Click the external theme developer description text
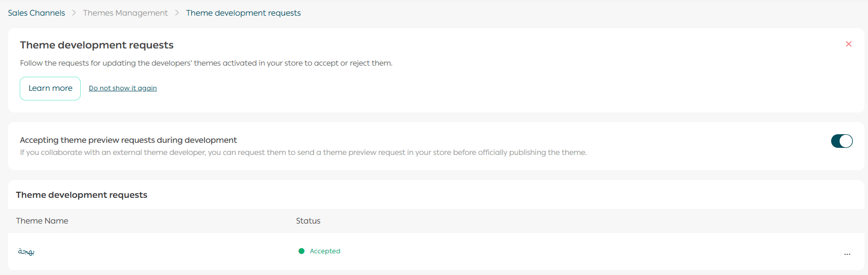This screenshot has width=868, height=275. (x=303, y=152)
